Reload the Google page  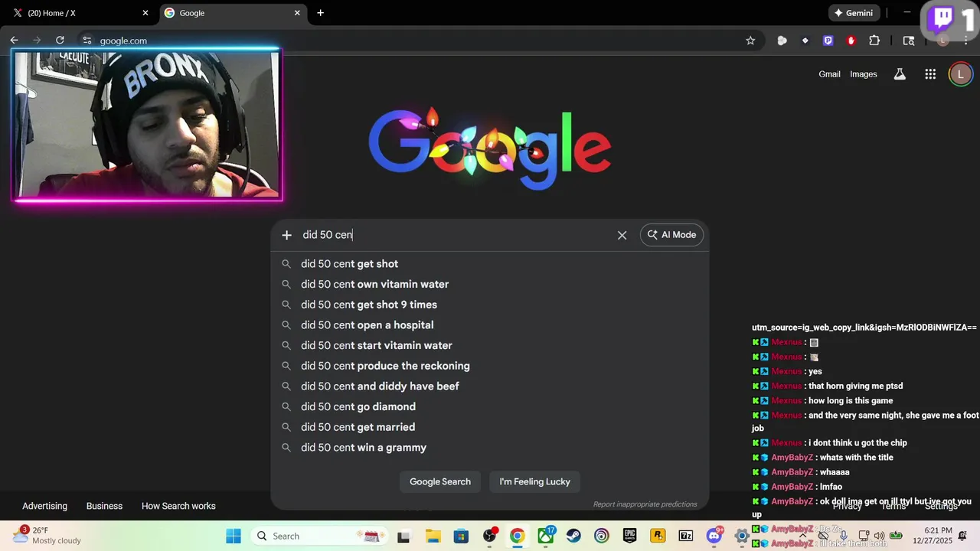point(60,41)
